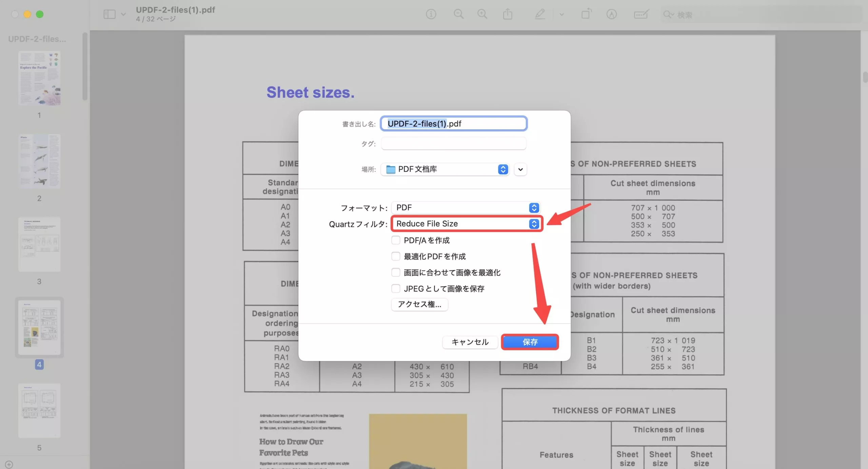Enable saving images as JPEG
This screenshot has width=868, height=469.
tap(396, 288)
